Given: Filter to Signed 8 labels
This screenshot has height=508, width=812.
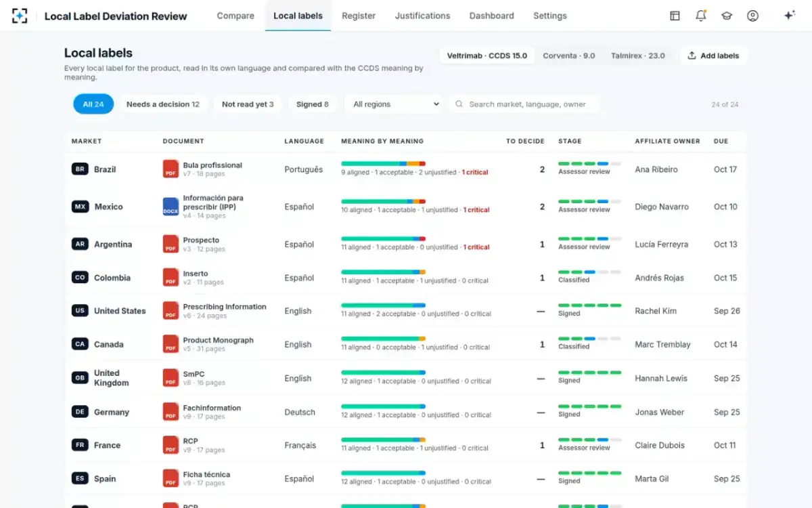Looking at the screenshot, I should pos(313,104).
